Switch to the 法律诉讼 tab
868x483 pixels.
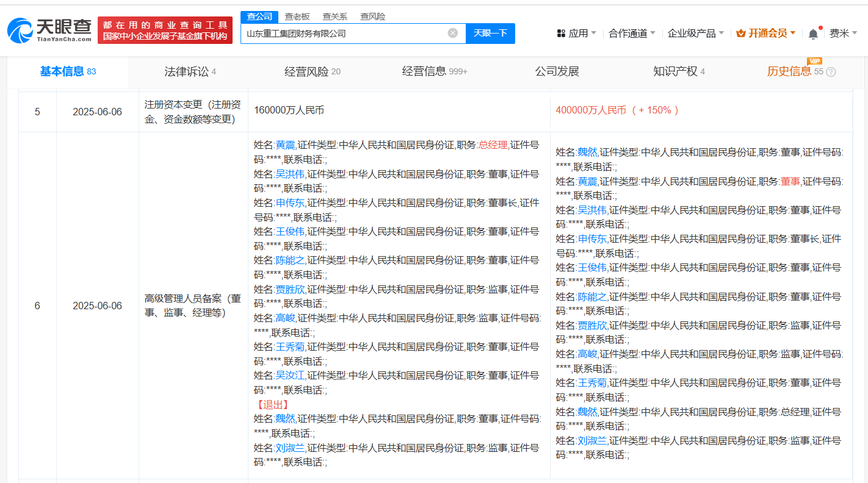[190, 71]
